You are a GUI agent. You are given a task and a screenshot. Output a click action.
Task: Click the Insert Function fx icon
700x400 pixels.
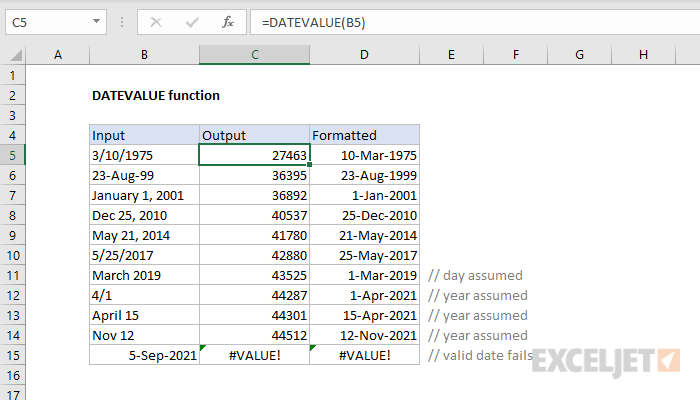(x=227, y=21)
